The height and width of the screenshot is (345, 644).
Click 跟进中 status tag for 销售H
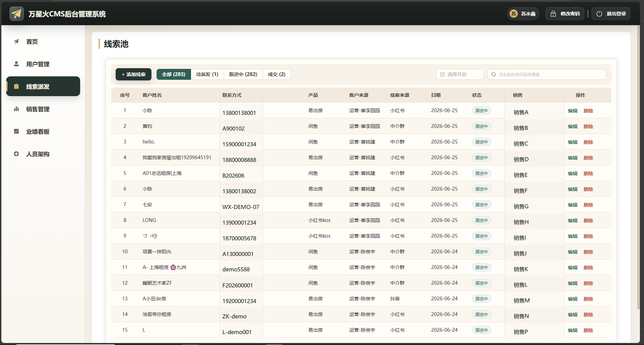click(482, 220)
